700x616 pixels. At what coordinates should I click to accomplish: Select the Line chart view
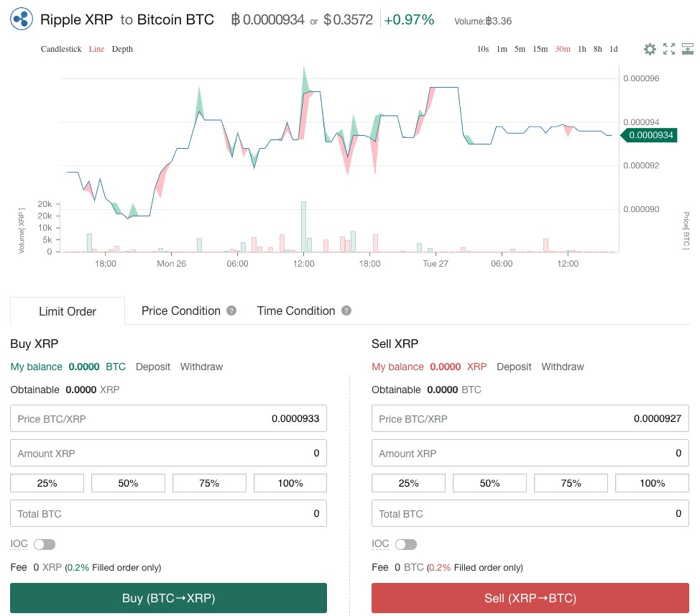96,49
